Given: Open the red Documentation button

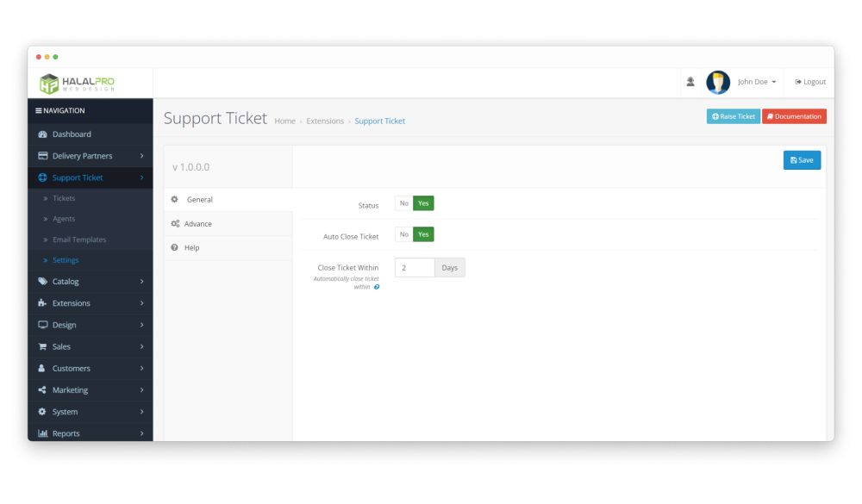Looking at the screenshot, I should pyautogui.click(x=793, y=116).
